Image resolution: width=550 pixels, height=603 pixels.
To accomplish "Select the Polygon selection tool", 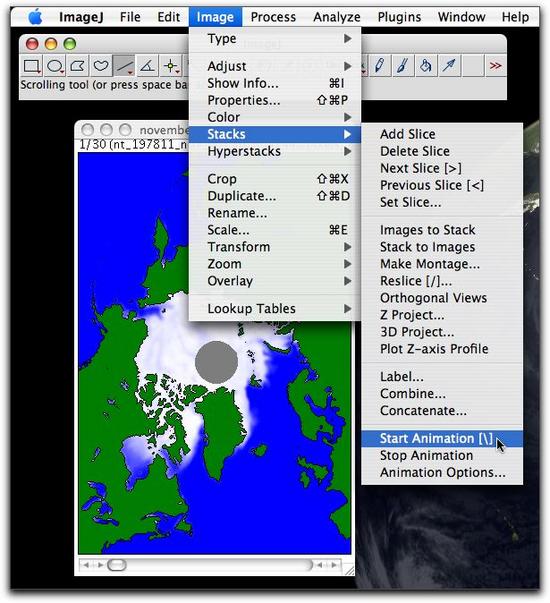I will (x=78, y=66).
